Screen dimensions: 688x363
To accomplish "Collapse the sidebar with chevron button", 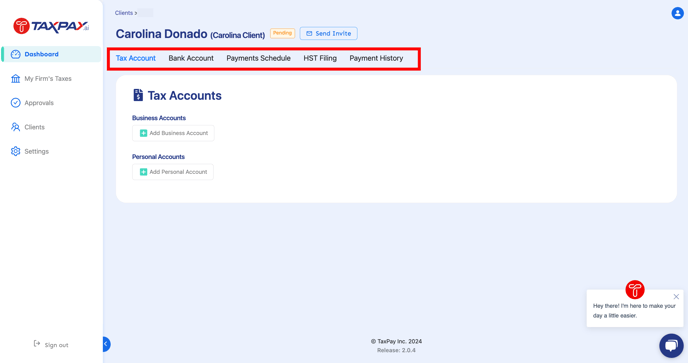I will (x=106, y=344).
